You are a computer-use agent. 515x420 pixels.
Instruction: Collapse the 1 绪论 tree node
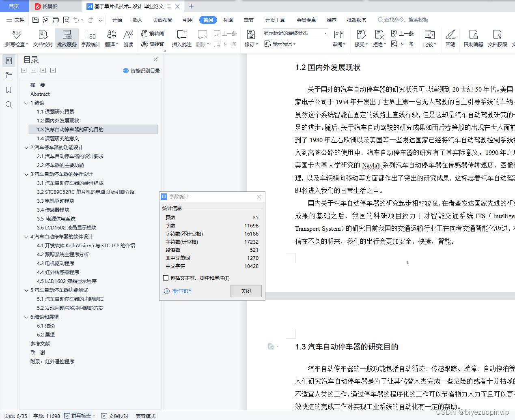[x=26, y=103]
